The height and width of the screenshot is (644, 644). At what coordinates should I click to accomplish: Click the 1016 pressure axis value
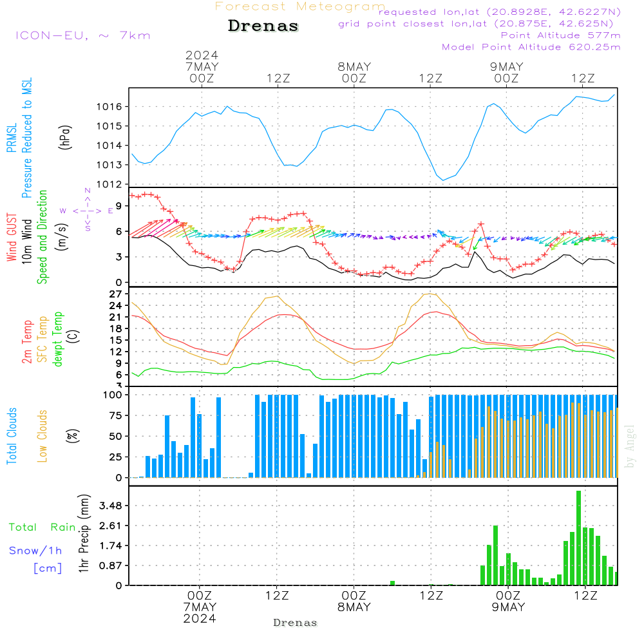[x=109, y=107]
